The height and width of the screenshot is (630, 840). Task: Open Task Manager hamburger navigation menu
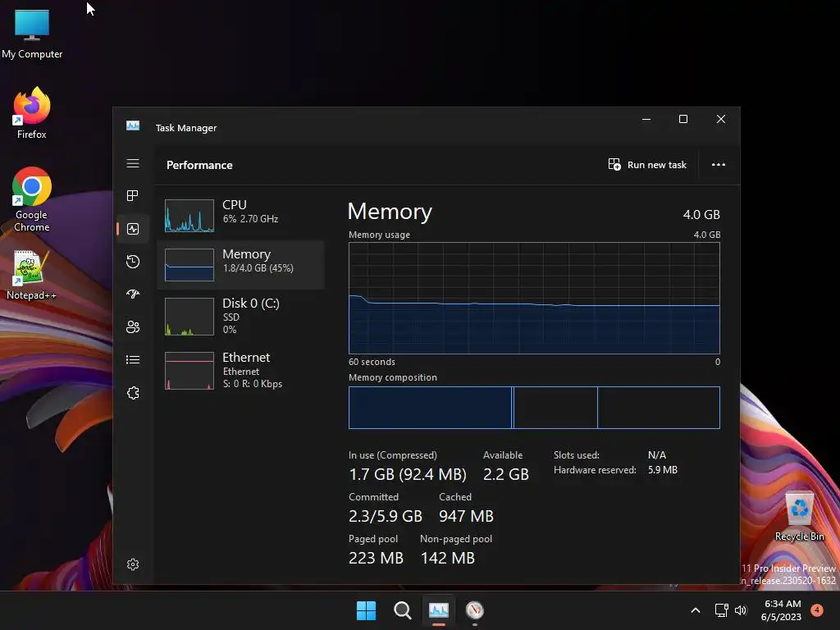[133, 163]
